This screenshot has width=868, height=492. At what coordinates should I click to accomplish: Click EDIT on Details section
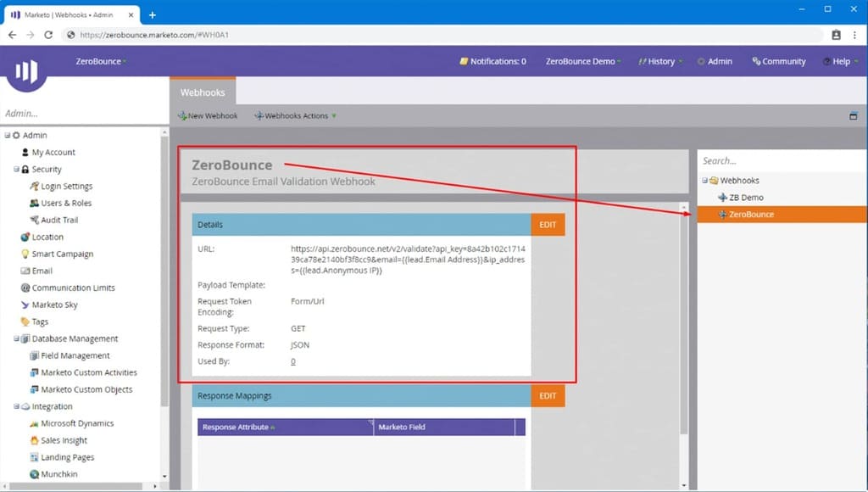(548, 225)
